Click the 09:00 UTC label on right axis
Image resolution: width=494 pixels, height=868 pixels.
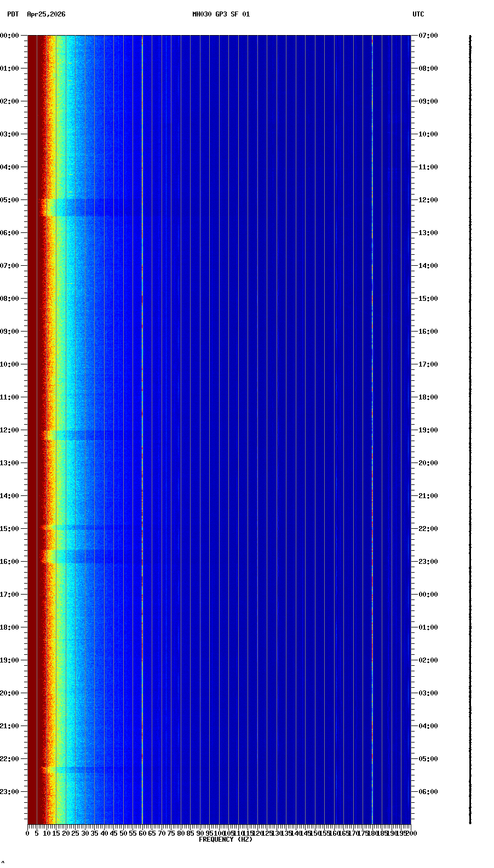click(428, 101)
